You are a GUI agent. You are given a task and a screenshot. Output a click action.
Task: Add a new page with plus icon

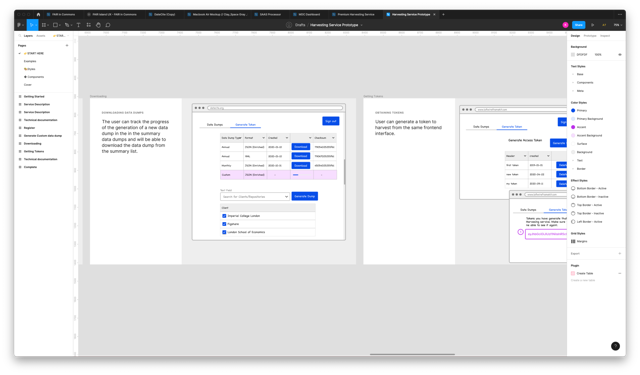(x=67, y=45)
